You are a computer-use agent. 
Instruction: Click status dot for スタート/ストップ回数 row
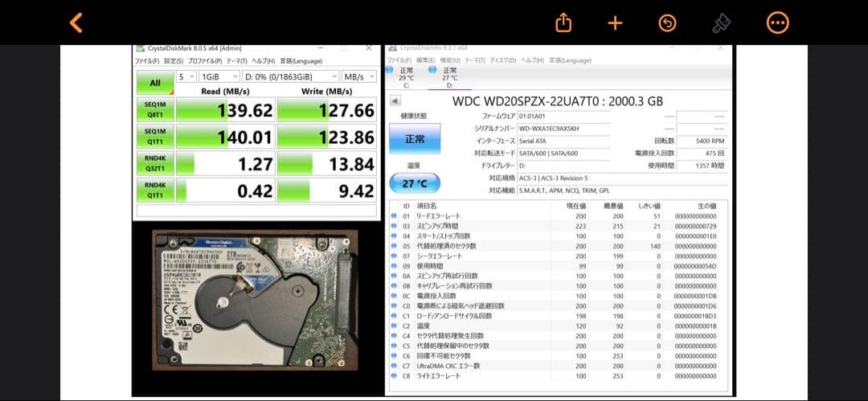(394, 236)
